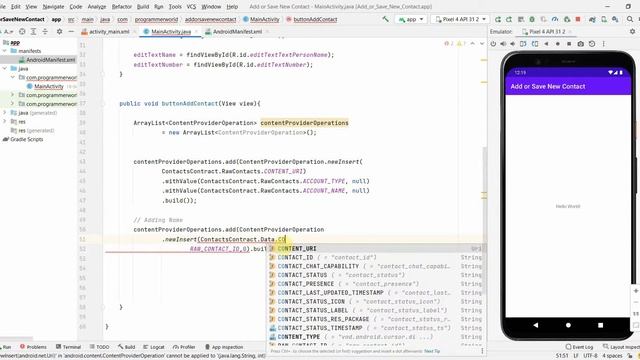Open Project panel gear options
640x360 pixels.
point(60,31)
